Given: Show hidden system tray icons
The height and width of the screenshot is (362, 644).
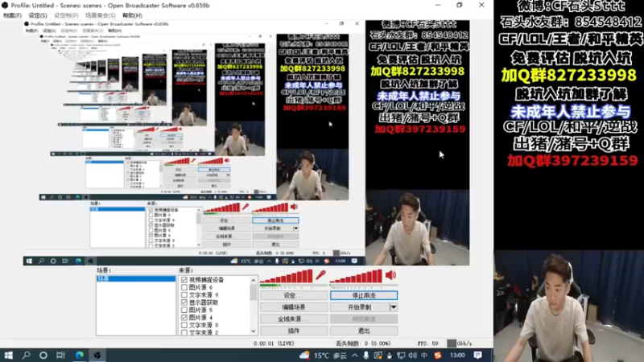Looking at the screenshot, I should pos(354,356).
